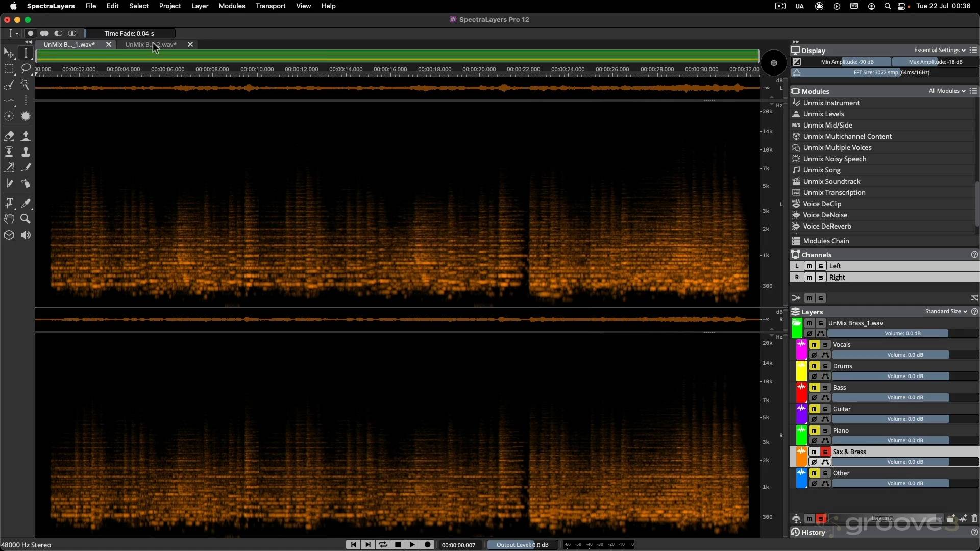Mute the Vocals layer
The image size is (980, 551).
point(814,345)
